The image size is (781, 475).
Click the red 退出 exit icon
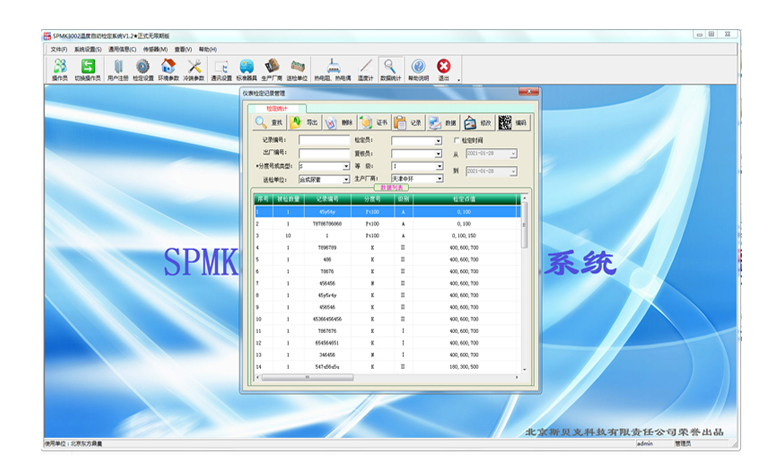444,69
